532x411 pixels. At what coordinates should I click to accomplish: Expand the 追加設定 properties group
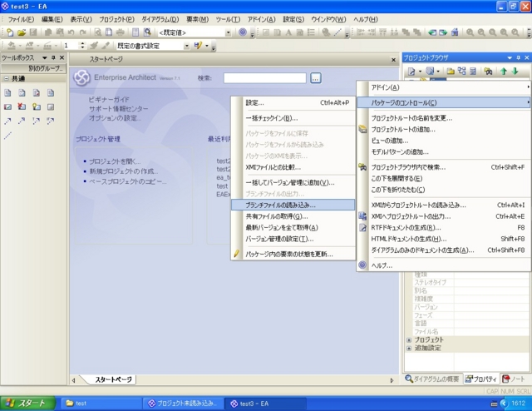coord(409,348)
